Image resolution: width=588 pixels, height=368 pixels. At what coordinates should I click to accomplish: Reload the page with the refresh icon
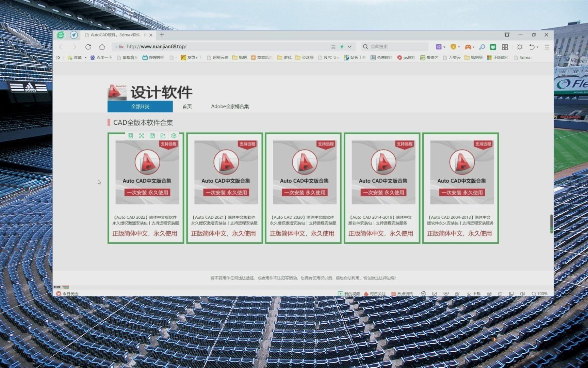(88, 47)
